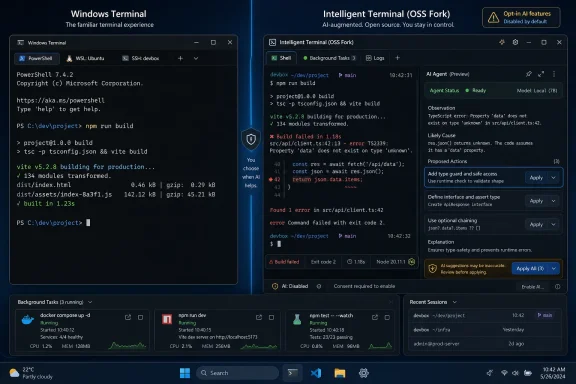The width and height of the screenshot is (576, 384).
Task: Open the Logs tab
Action: point(375,58)
